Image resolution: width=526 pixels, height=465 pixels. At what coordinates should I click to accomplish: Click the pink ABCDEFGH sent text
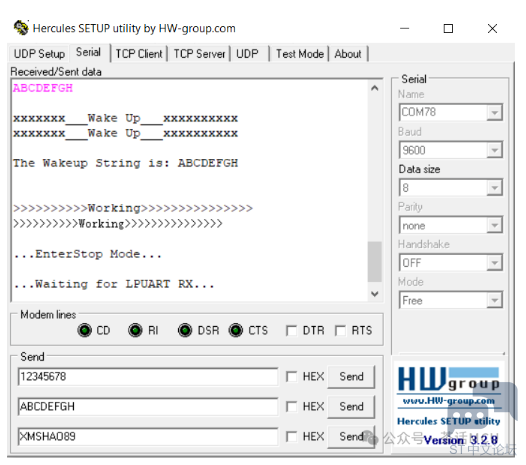pyautogui.click(x=43, y=88)
